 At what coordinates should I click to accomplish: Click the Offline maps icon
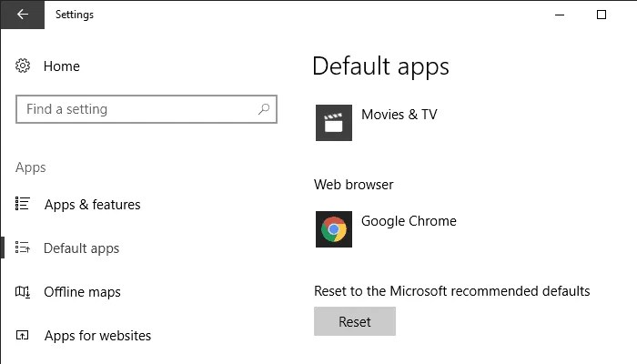pos(23,292)
